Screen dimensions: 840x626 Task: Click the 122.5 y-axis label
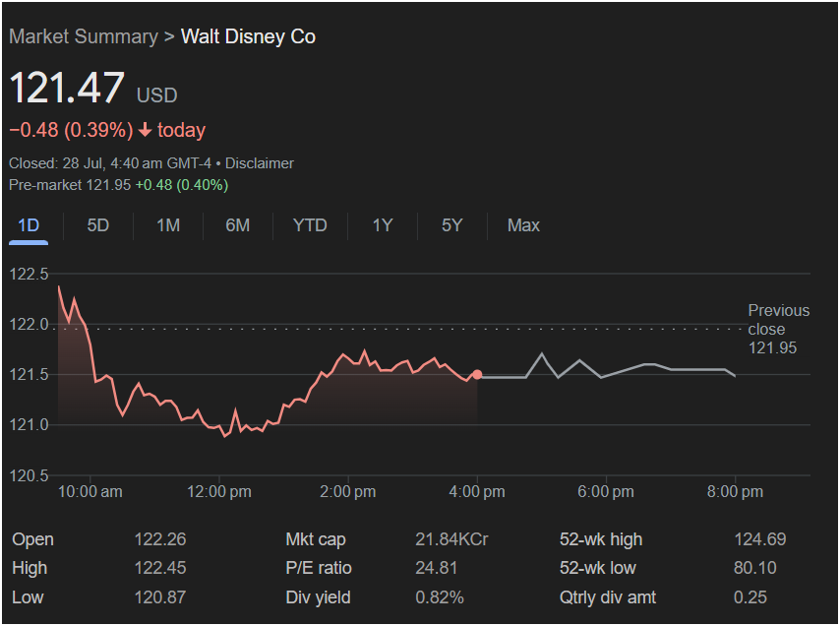pyautogui.click(x=29, y=274)
